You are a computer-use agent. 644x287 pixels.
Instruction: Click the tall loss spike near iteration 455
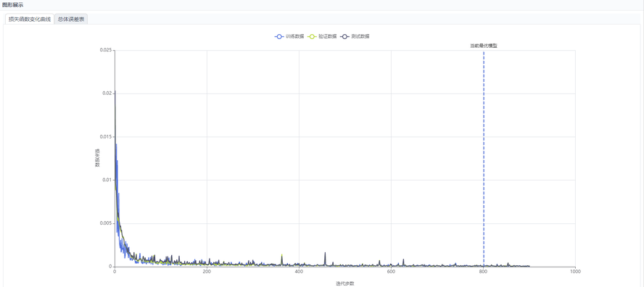[x=325, y=259]
